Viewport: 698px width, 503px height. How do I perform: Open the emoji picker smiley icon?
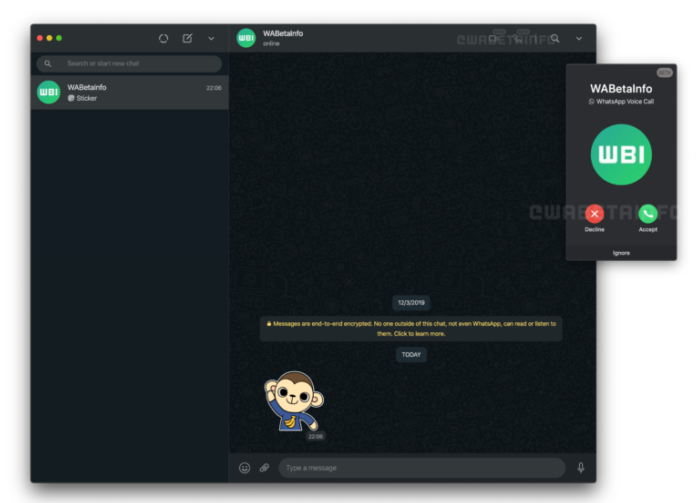pos(244,468)
